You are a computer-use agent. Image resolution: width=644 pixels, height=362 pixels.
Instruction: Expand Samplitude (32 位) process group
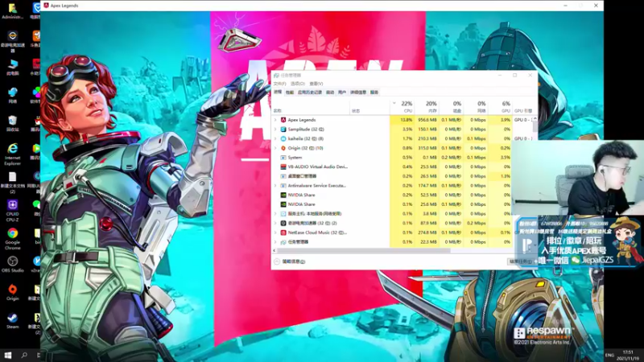pyautogui.click(x=275, y=130)
